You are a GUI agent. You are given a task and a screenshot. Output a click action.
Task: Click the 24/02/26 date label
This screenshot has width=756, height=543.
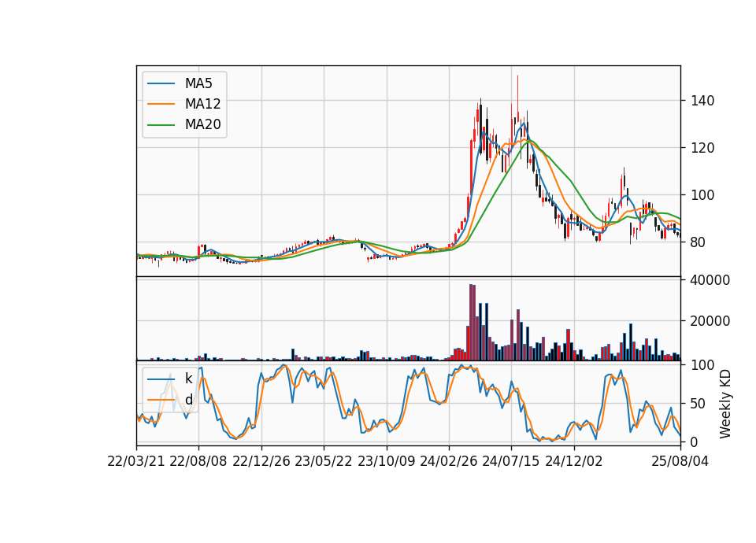click(x=448, y=461)
